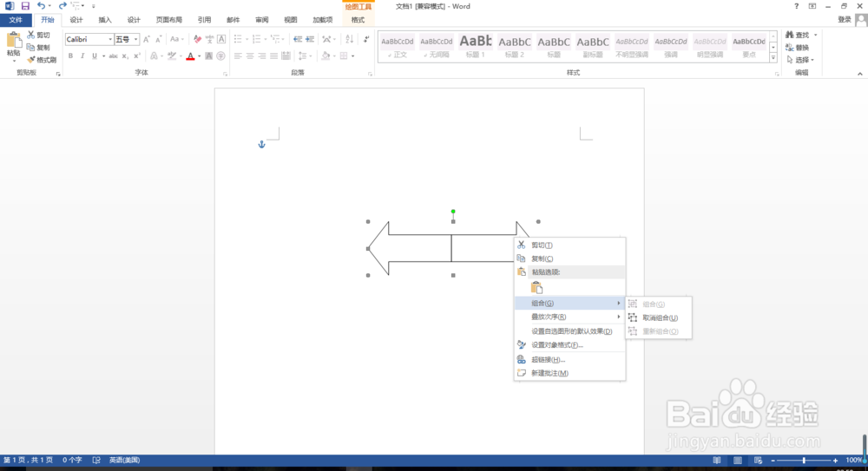Click the Redo arrow icon
The height and width of the screenshot is (471, 868).
click(x=62, y=6)
